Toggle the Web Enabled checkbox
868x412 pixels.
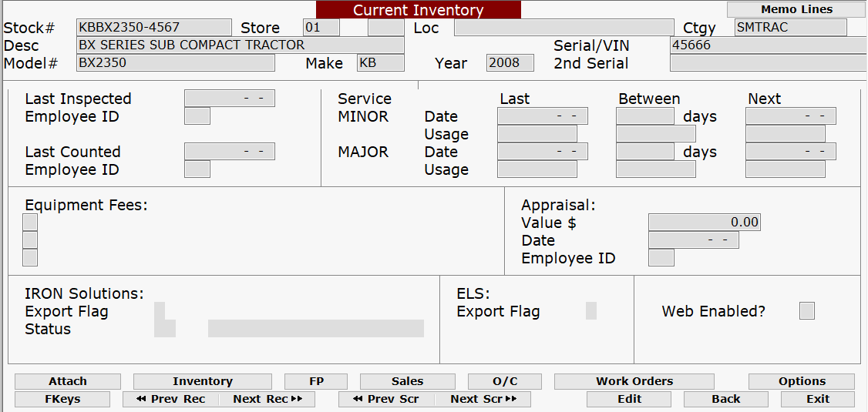807,311
